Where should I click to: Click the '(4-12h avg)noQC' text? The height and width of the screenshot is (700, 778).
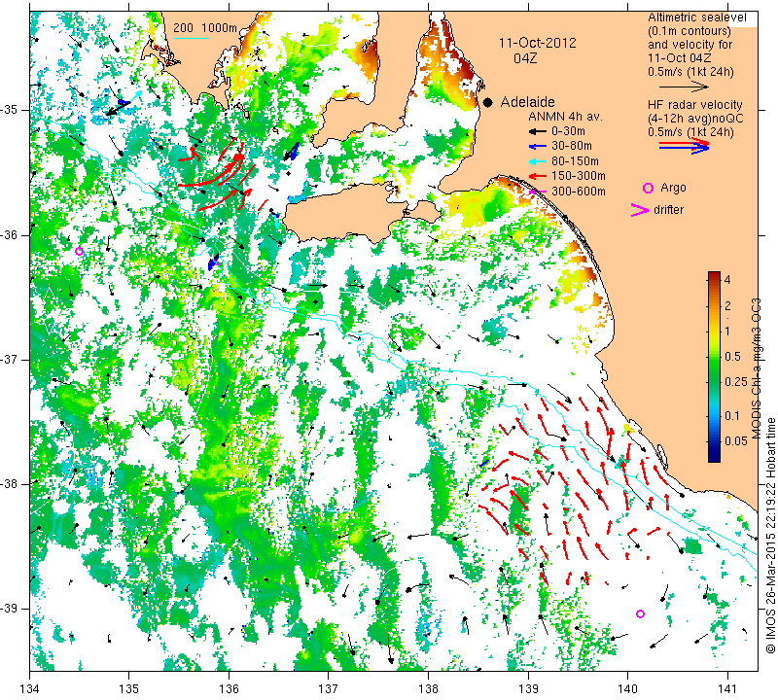695,119
